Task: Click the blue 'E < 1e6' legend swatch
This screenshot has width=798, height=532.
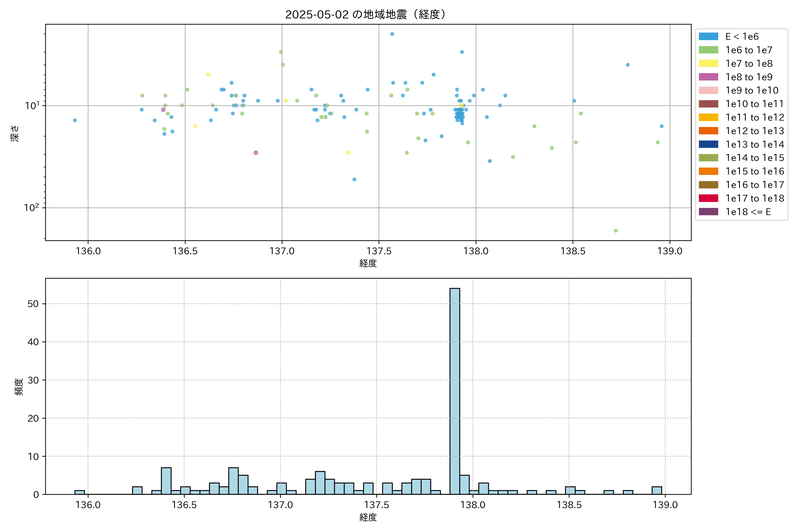Action: [x=708, y=37]
